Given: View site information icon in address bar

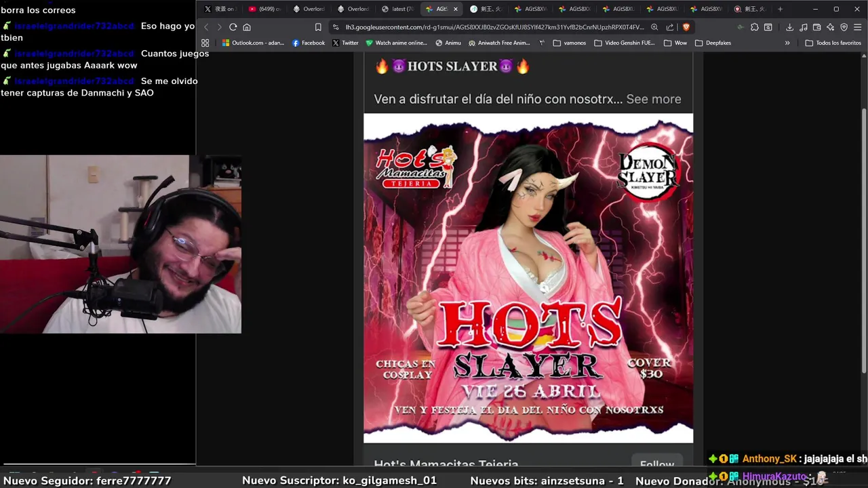Looking at the screenshot, I should click(336, 27).
